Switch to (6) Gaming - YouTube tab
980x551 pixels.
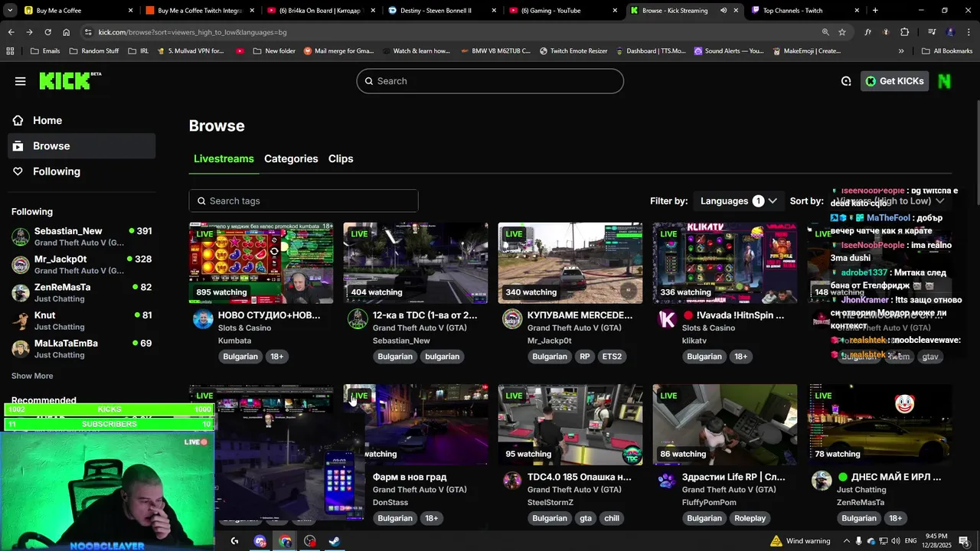pyautogui.click(x=561, y=11)
